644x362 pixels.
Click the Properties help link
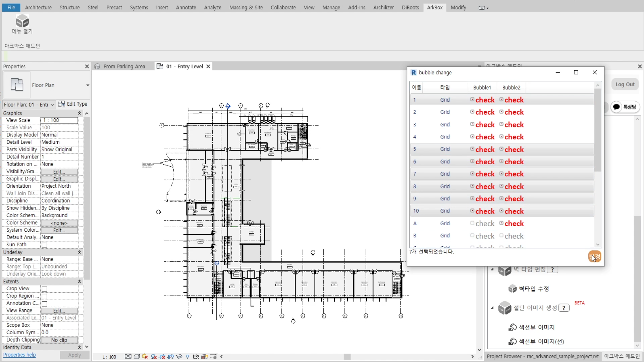(x=19, y=355)
